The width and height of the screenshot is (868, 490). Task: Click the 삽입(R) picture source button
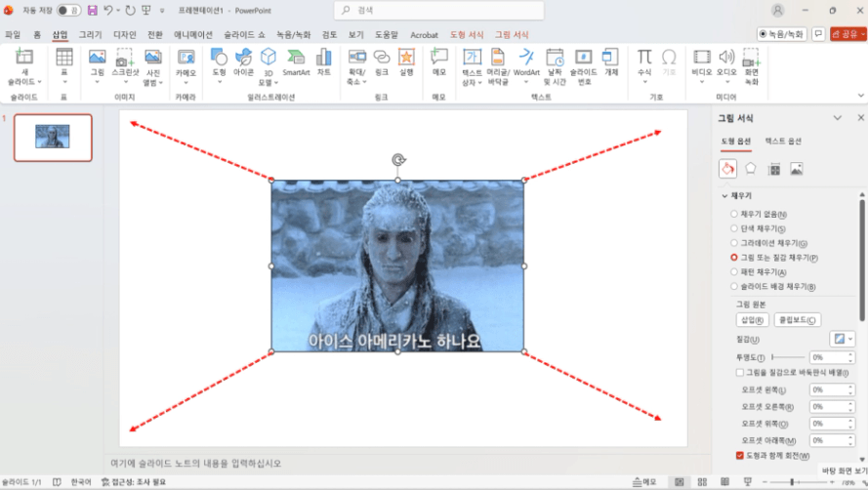pos(750,319)
